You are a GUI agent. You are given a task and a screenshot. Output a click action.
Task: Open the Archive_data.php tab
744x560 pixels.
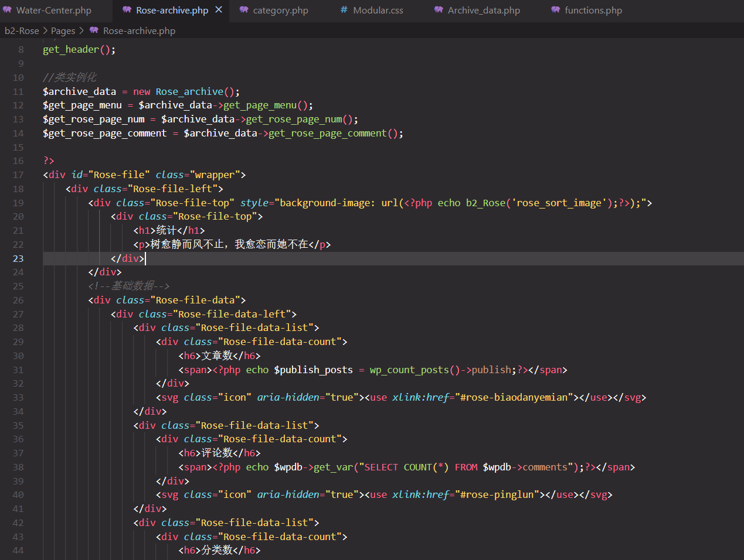(484, 11)
